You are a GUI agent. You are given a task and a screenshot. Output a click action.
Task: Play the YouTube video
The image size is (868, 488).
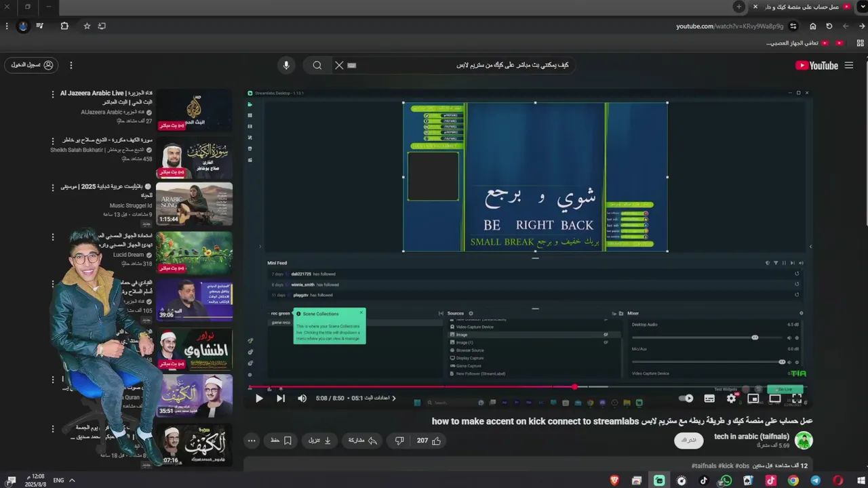259,399
